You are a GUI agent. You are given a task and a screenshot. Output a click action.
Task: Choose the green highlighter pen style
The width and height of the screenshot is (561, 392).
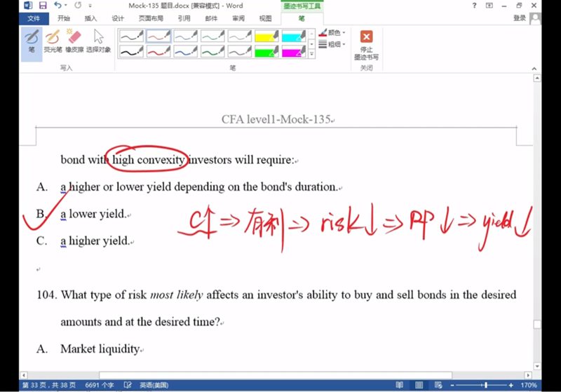point(266,51)
